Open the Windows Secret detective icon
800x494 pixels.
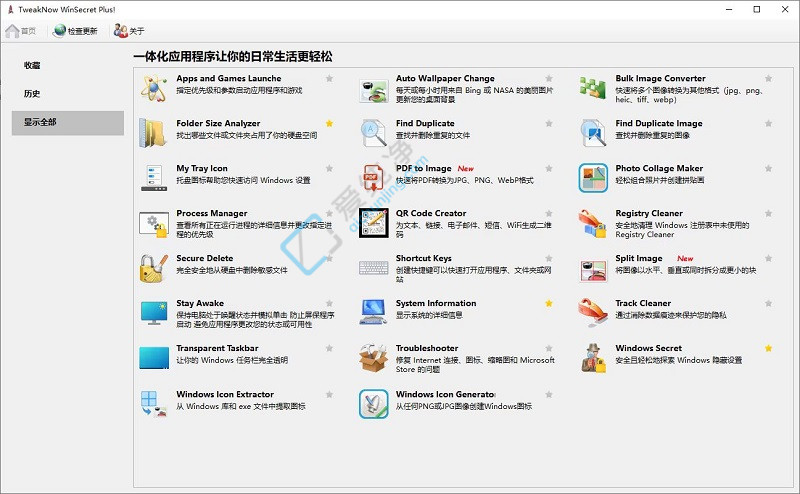(593, 358)
